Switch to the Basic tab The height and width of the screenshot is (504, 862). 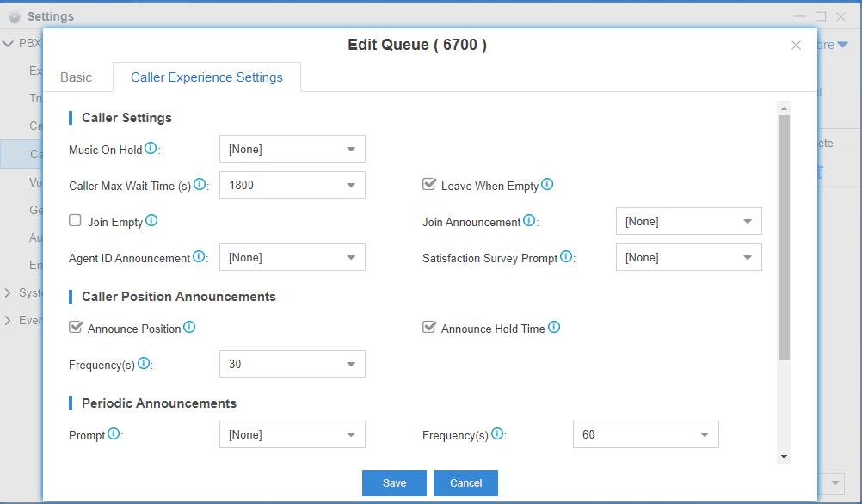[x=76, y=77]
